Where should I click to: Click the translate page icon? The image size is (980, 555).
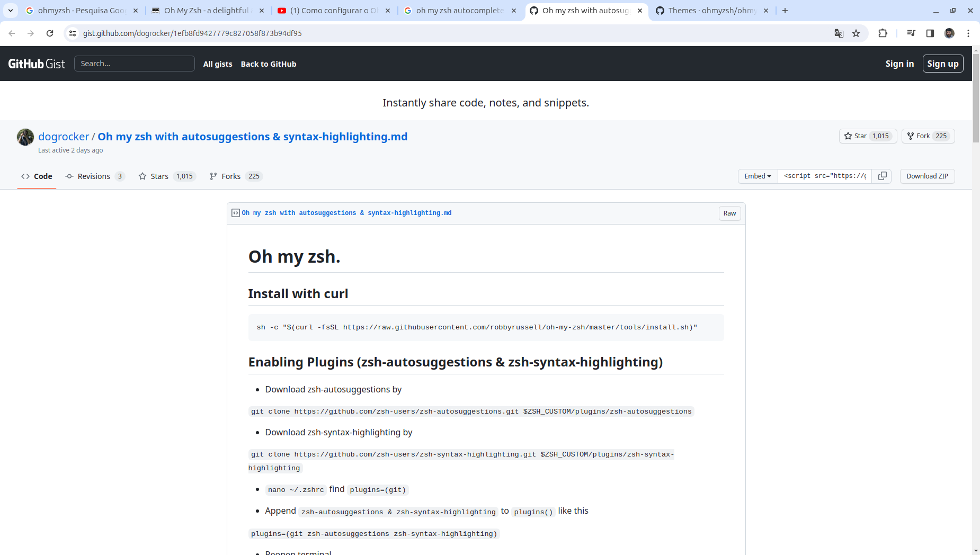coord(839,33)
